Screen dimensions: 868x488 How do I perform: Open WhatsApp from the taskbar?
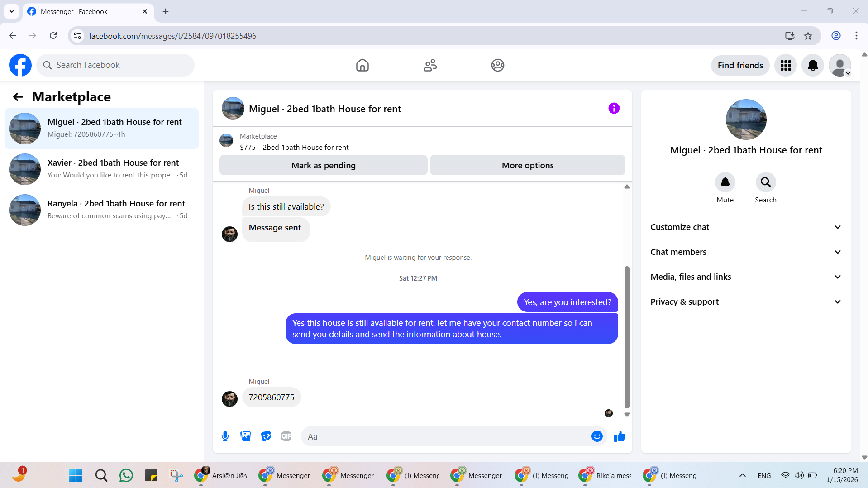(x=126, y=475)
